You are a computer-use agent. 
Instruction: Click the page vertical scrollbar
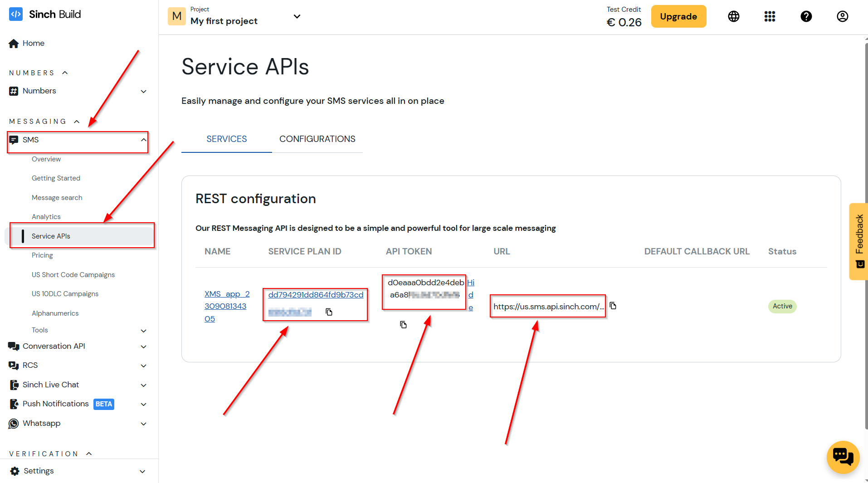coord(866,236)
